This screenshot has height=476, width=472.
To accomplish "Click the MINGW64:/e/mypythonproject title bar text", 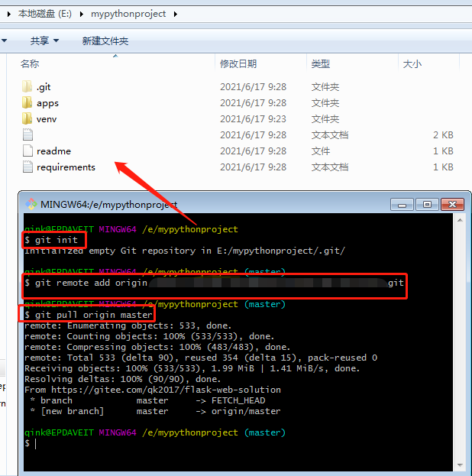I will [109, 205].
